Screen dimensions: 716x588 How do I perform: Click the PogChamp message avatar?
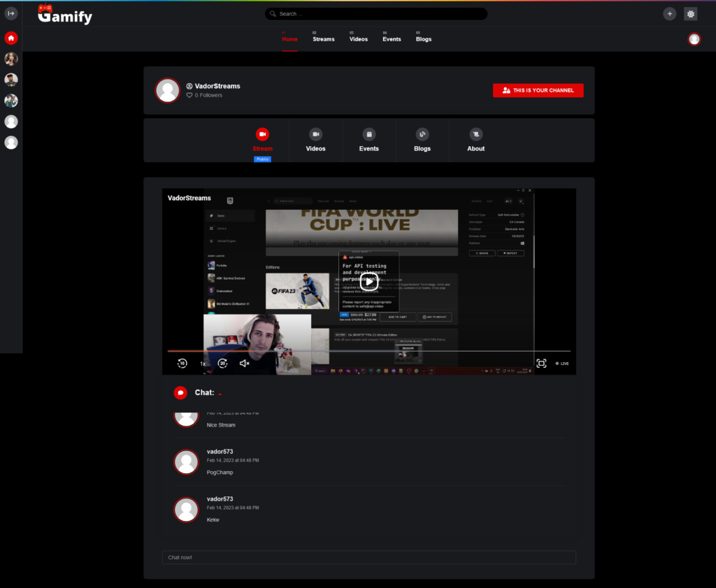186,462
